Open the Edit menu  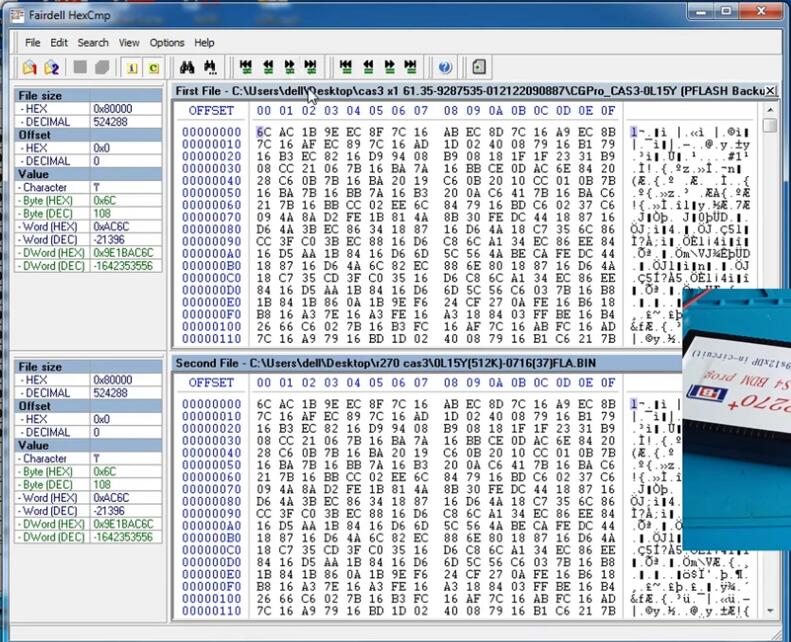[x=59, y=43]
